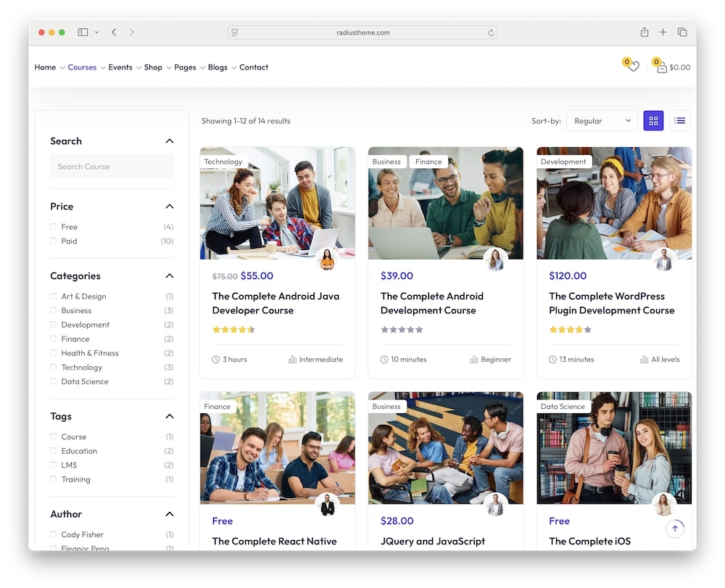Click the Finance tag on Android Development course
Image resolution: width=725 pixels, height=588 pixels.
[x=428, y=162]
